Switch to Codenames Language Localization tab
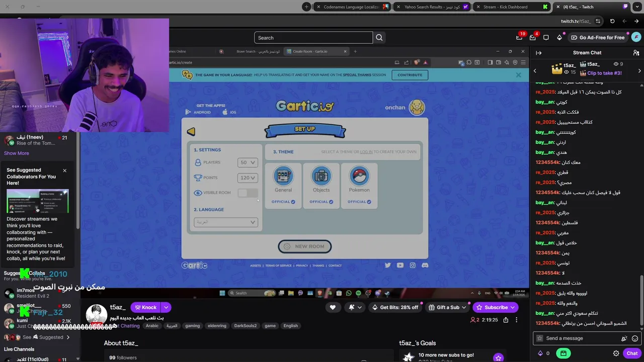The image size is (644, 362). [353, 7]
